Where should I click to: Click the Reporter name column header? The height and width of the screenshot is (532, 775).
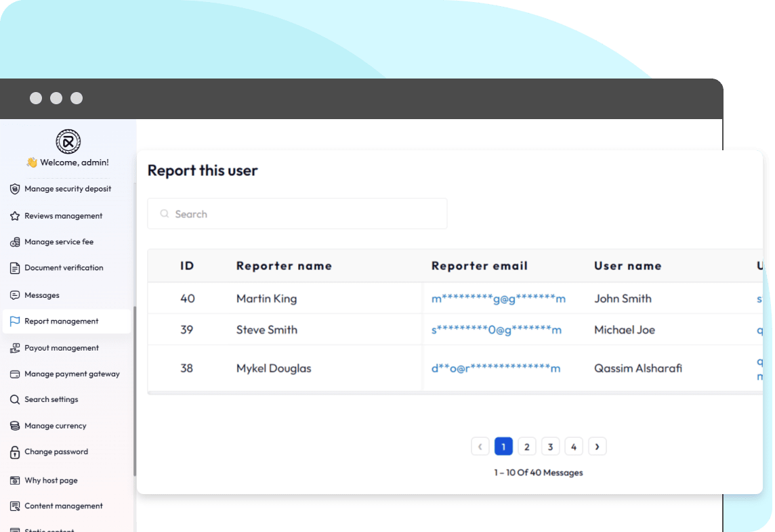click(284, 266)
